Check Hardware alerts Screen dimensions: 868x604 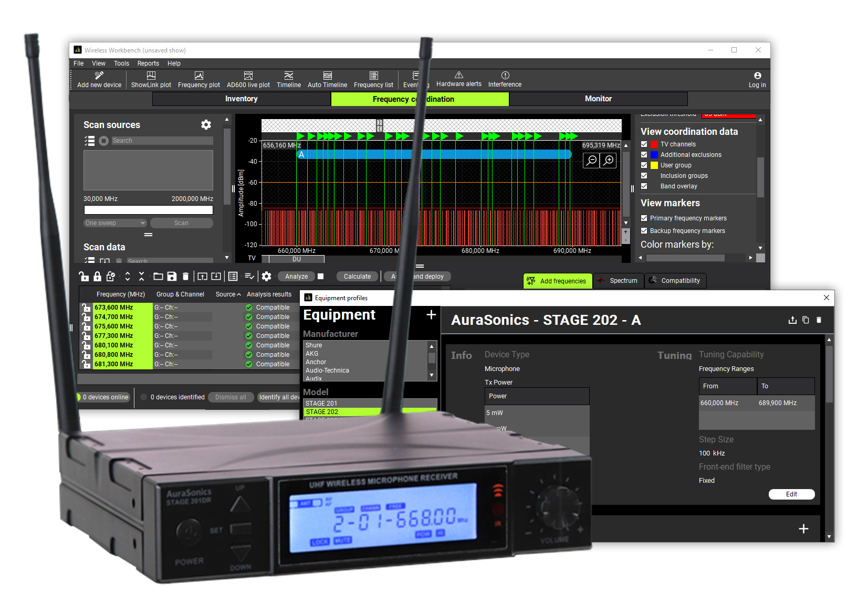click(458, 79)
